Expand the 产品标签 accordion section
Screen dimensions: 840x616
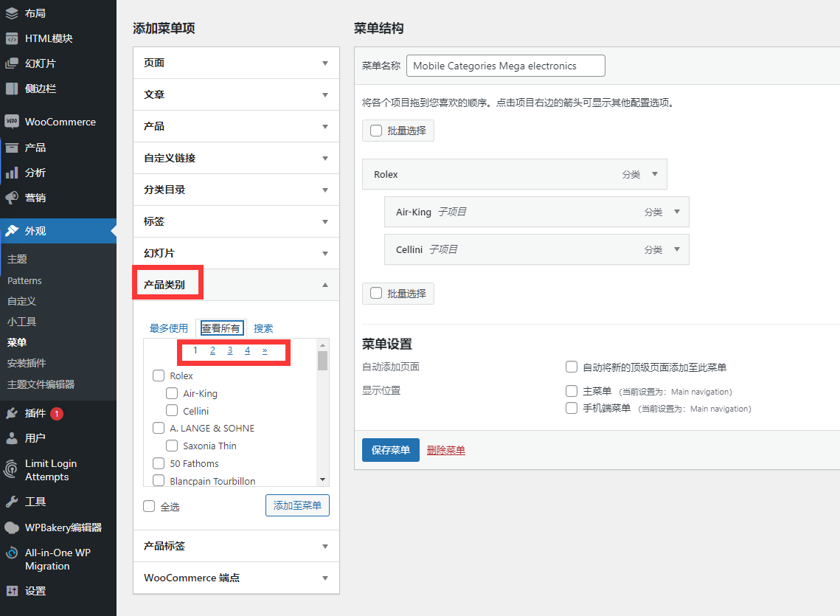(236, 546)
